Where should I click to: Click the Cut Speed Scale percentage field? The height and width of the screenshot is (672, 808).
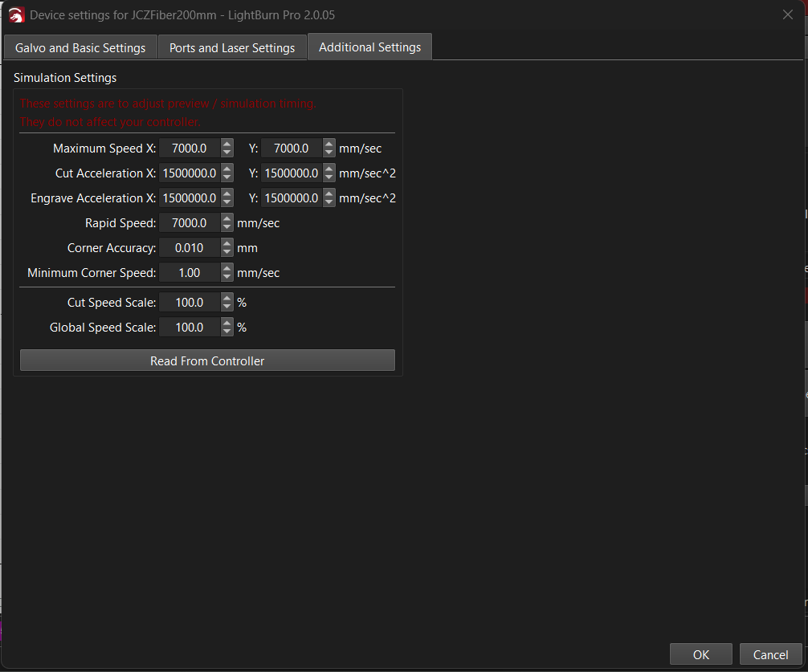pos(189,303)
